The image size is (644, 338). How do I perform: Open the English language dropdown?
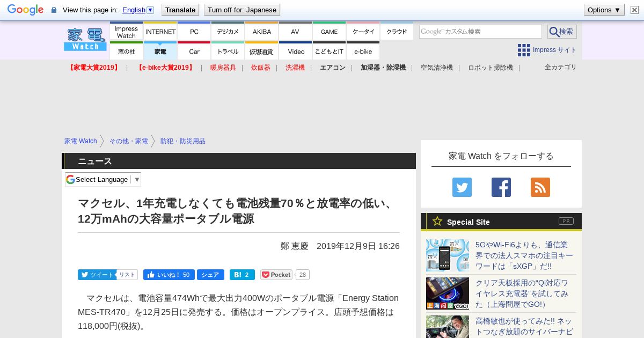click(138, 10)
